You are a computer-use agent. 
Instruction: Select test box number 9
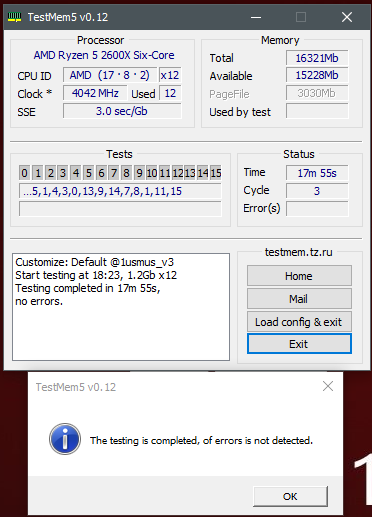pyautogui.click(x=139, y=173)
